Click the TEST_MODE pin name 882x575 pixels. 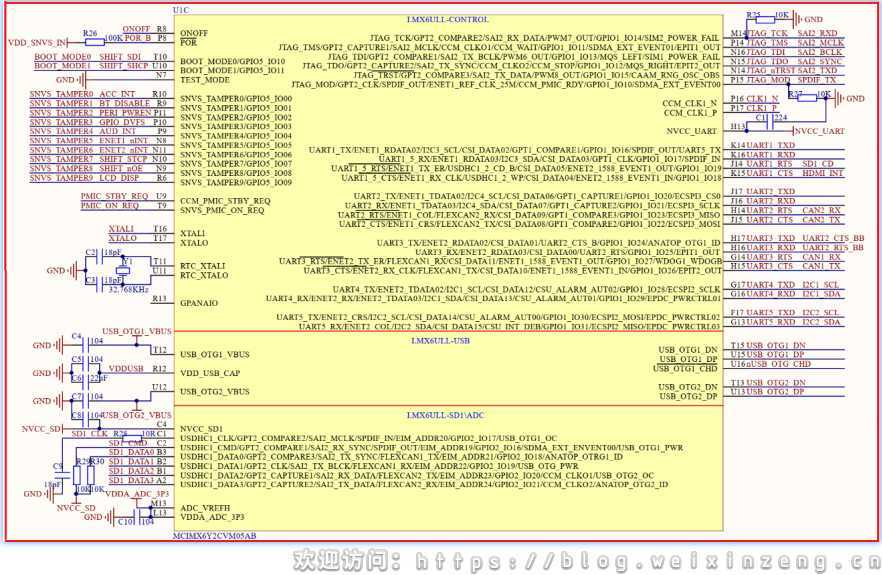point(205,80)
